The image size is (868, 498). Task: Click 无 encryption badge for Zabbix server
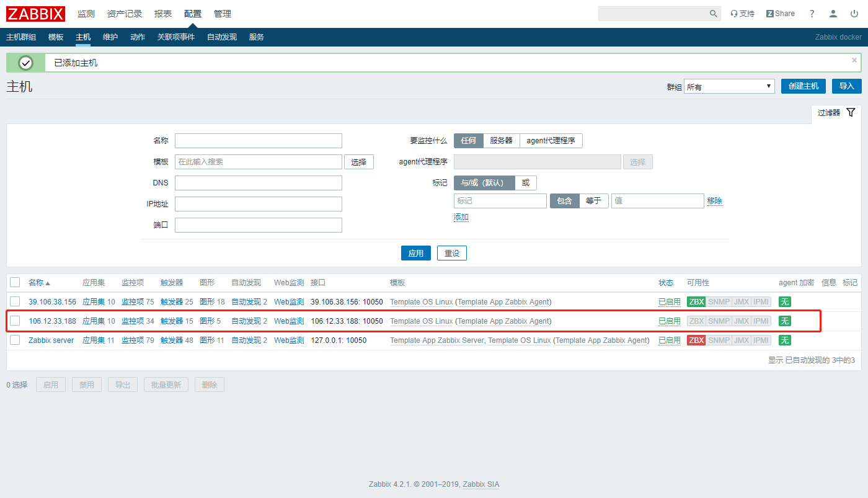[x=785, y=340]
